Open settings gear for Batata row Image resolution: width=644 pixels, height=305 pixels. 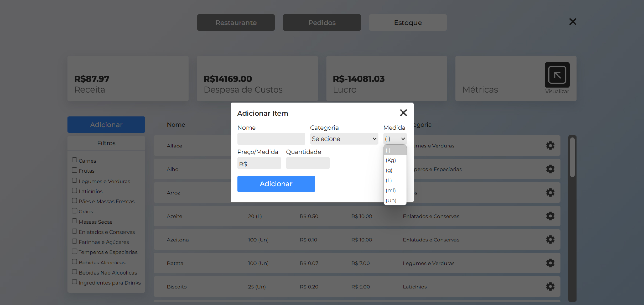click(550, 263)
